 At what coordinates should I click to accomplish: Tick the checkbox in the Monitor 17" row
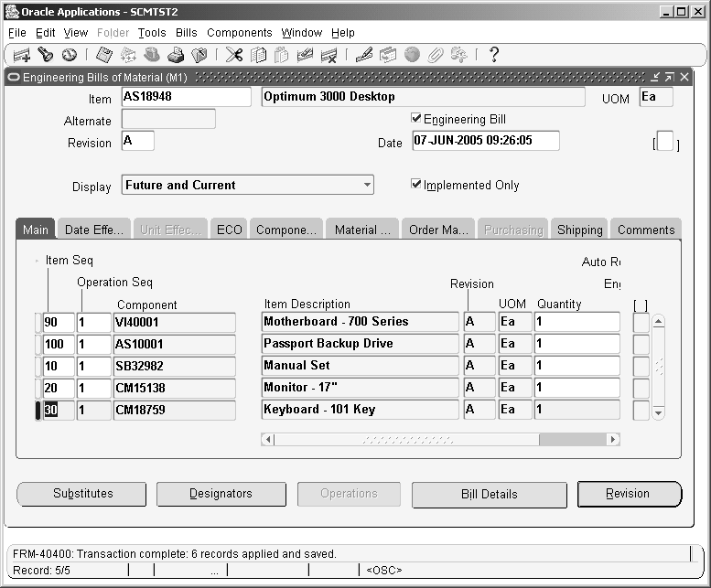coord(641,388)
